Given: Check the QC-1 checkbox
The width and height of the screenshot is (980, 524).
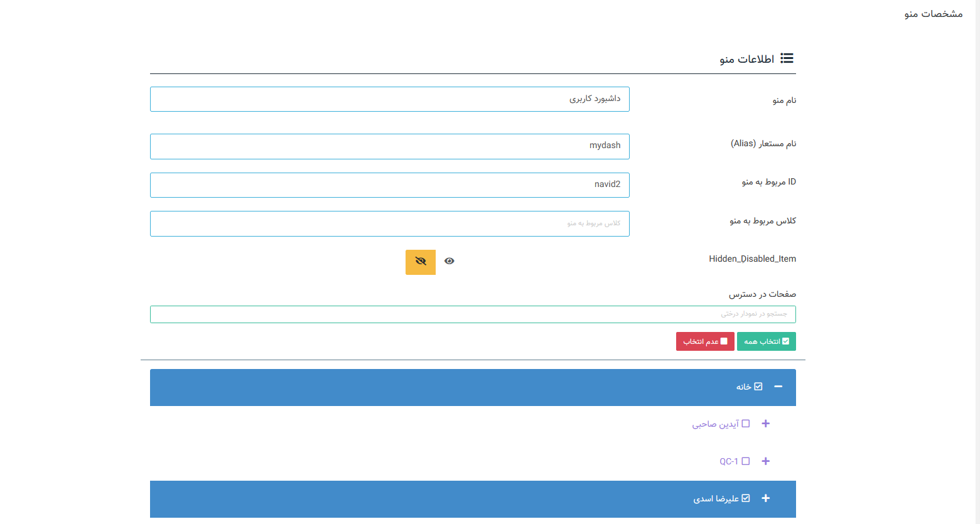Looking at the screenshot, I should (746, 461).
